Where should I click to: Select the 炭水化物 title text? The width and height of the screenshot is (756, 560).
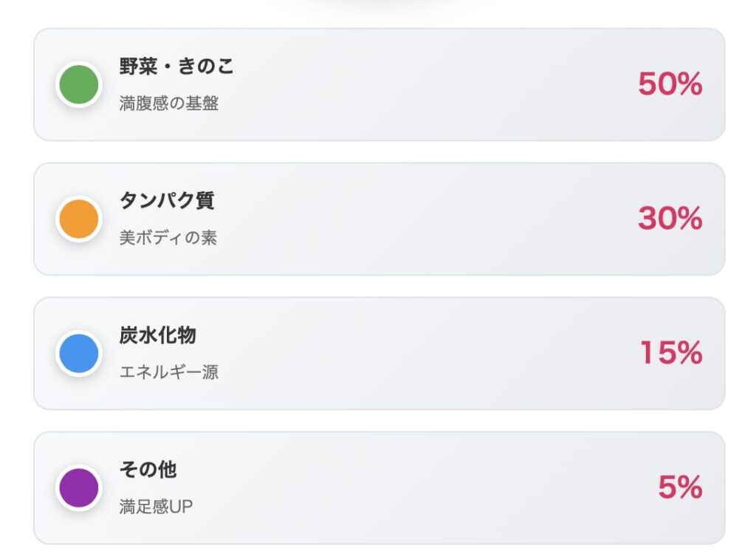[x=158, y=335]
